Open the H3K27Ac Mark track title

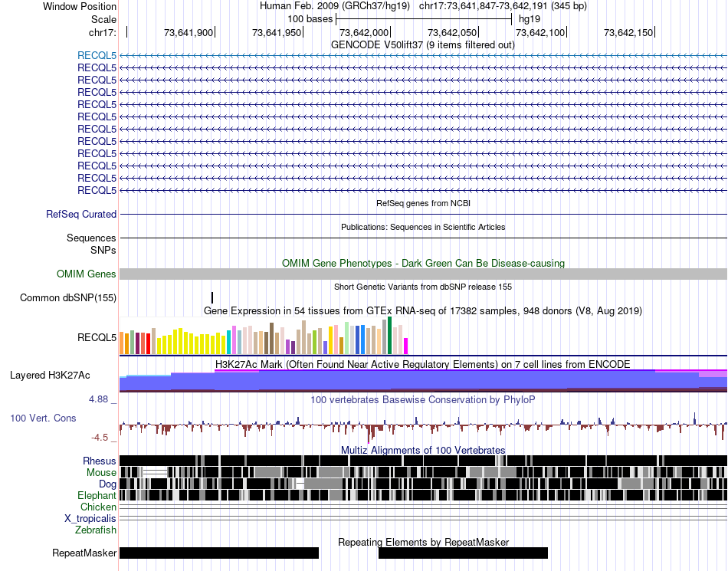422,364
